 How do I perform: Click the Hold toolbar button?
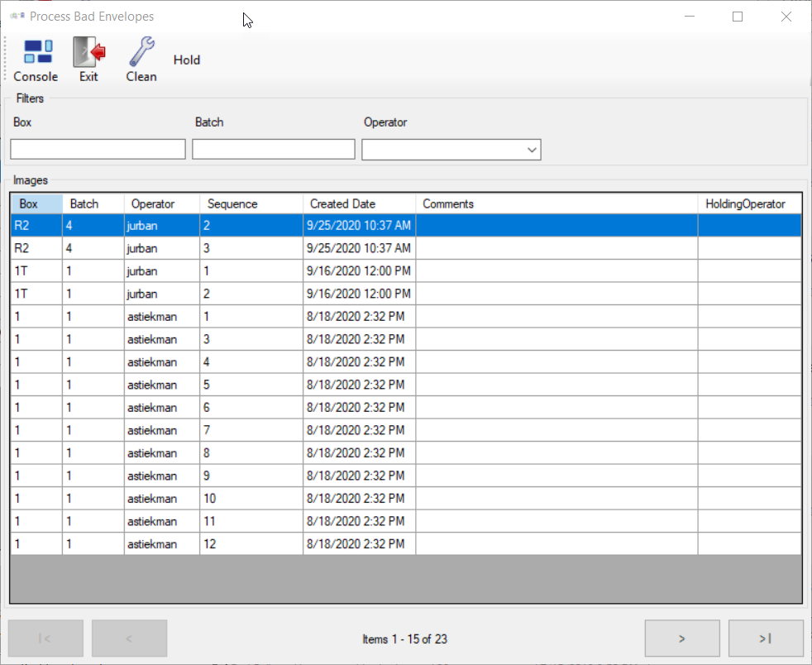(186, 60)
